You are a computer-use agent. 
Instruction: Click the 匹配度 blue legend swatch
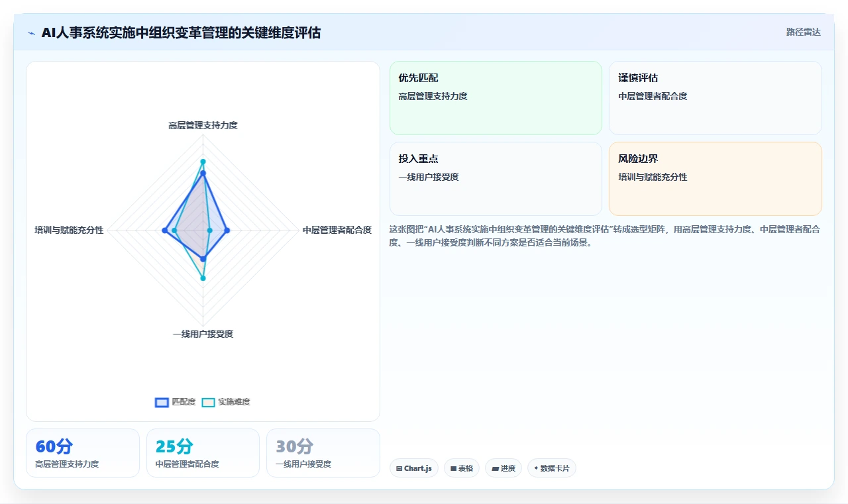[162, 402]
